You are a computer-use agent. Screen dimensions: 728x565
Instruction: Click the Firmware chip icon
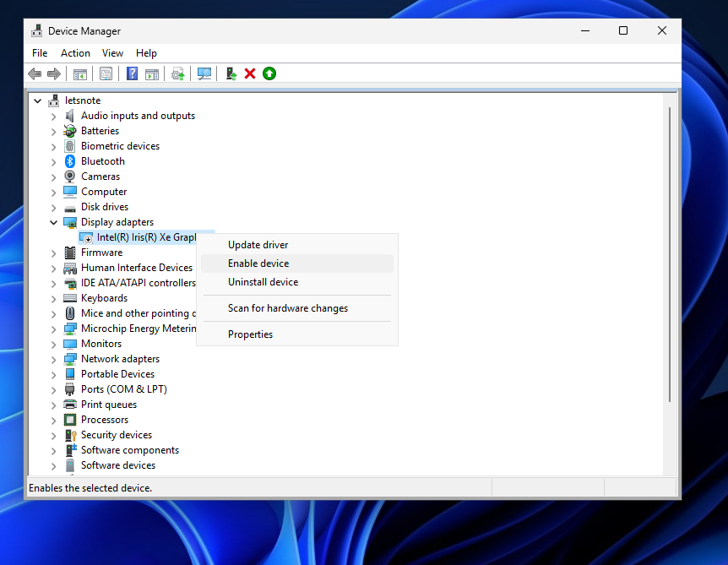69,253
